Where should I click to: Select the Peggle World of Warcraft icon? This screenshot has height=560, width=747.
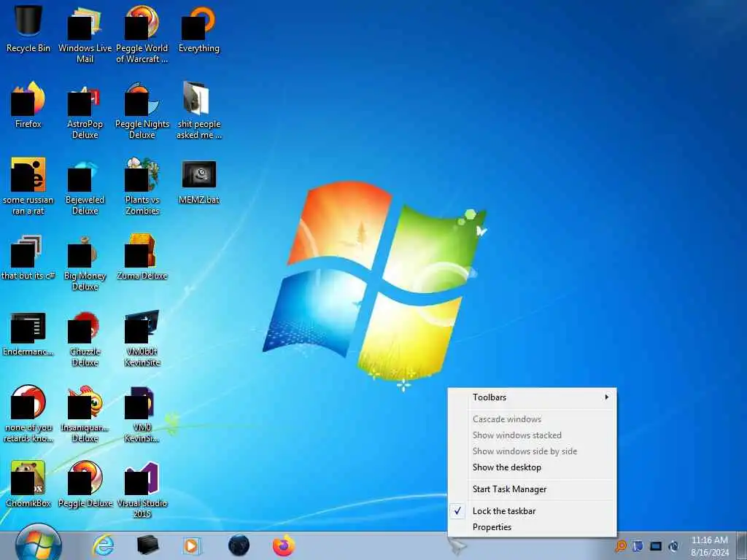142,34
